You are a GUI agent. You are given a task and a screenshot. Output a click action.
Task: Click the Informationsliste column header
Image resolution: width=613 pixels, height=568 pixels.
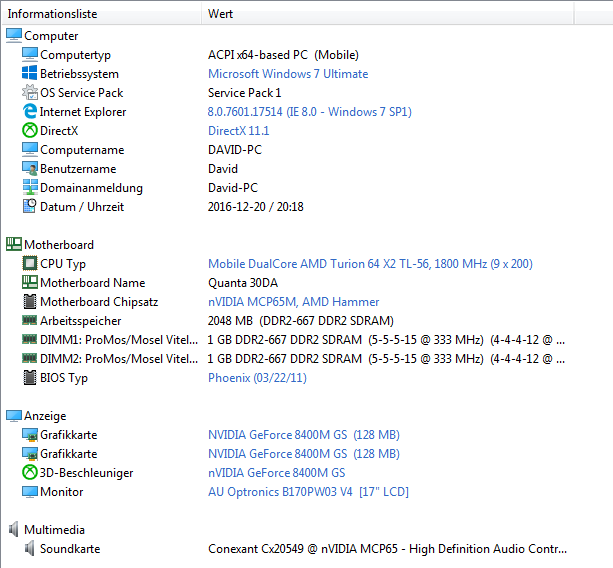[x=101, y=14]
